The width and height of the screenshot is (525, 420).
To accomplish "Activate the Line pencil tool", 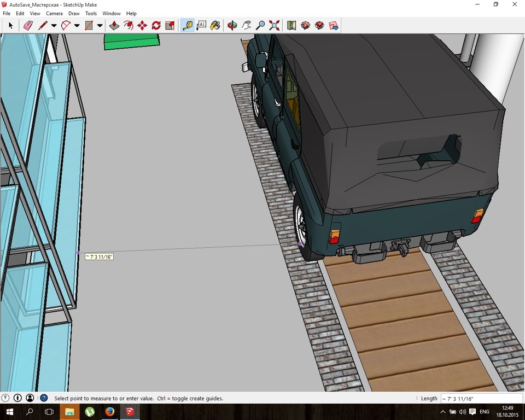I will (x=43, y=26).
